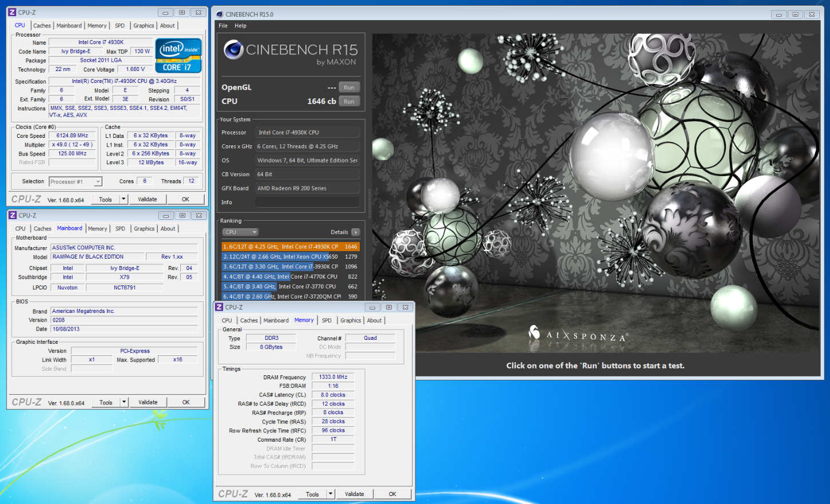Switch to the Caches tab in the top CPU-Z window
Viewport: 830px width, 504px height.
[42, 26]
